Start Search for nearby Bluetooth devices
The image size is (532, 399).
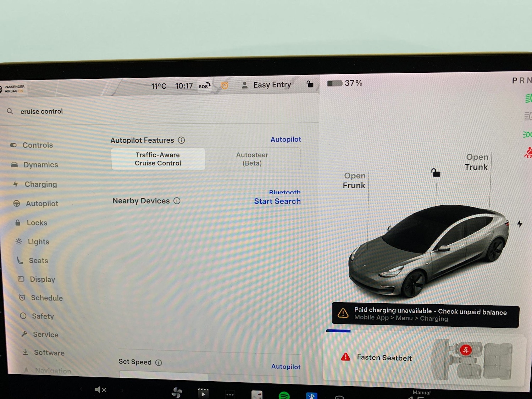tap(277, 201)
